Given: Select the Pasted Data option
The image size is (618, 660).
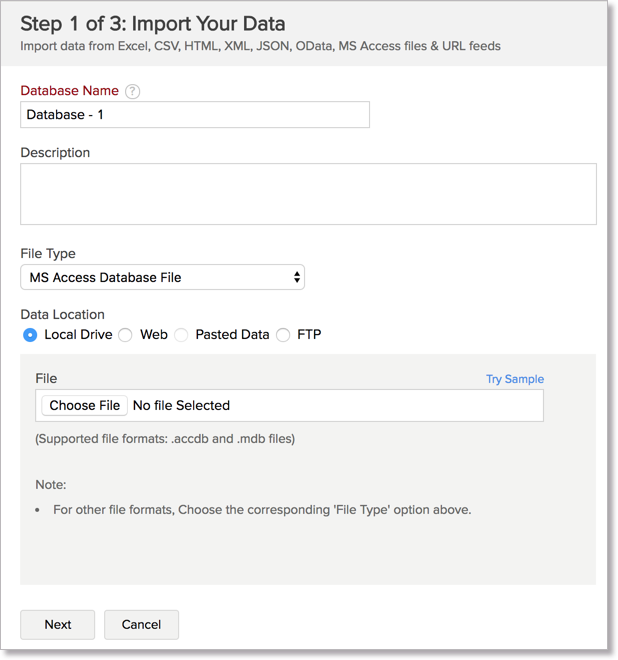Looking at the screenshot, I should [181, 335].
